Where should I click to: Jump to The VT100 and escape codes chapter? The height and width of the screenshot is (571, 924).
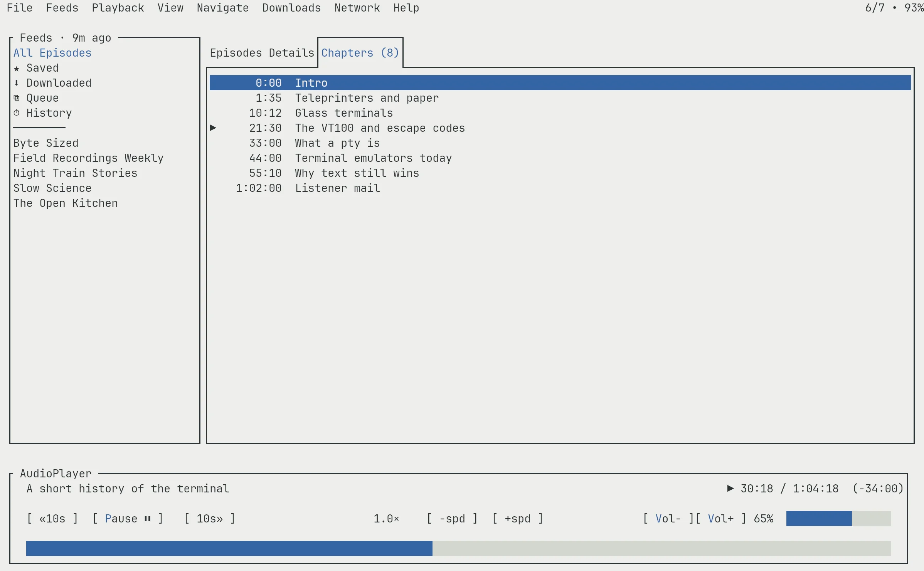(x=560, y=128)
